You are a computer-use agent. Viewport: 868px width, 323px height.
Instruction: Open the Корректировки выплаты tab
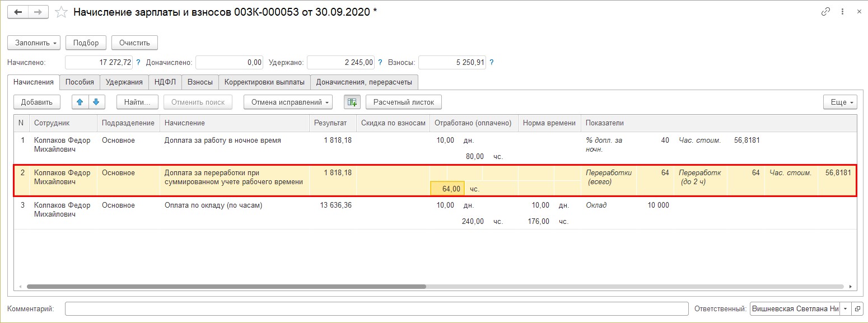click(264, 82)
